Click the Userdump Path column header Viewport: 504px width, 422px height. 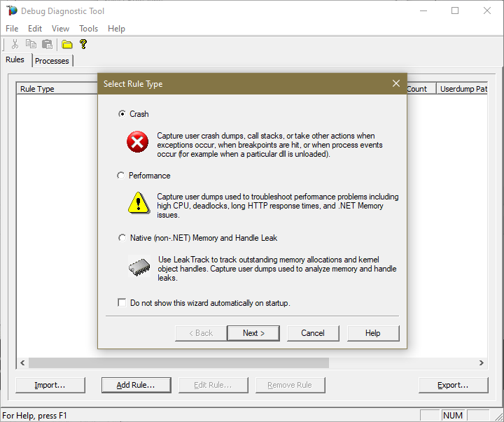click(462, 89)
